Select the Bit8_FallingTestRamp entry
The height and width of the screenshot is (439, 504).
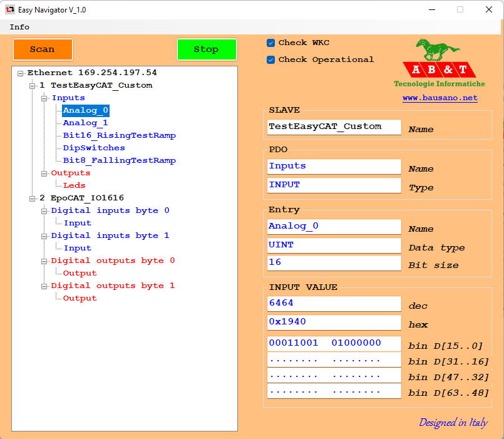pos(119,160)
